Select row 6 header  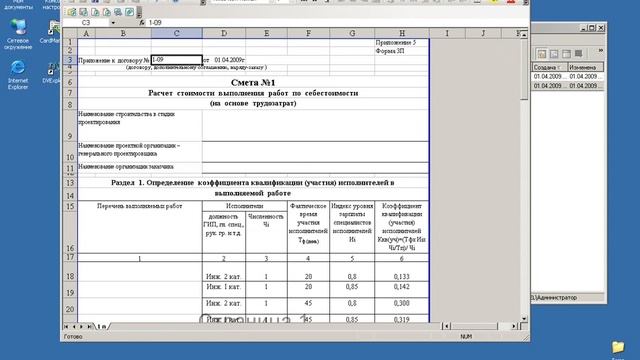click(70, 82)
